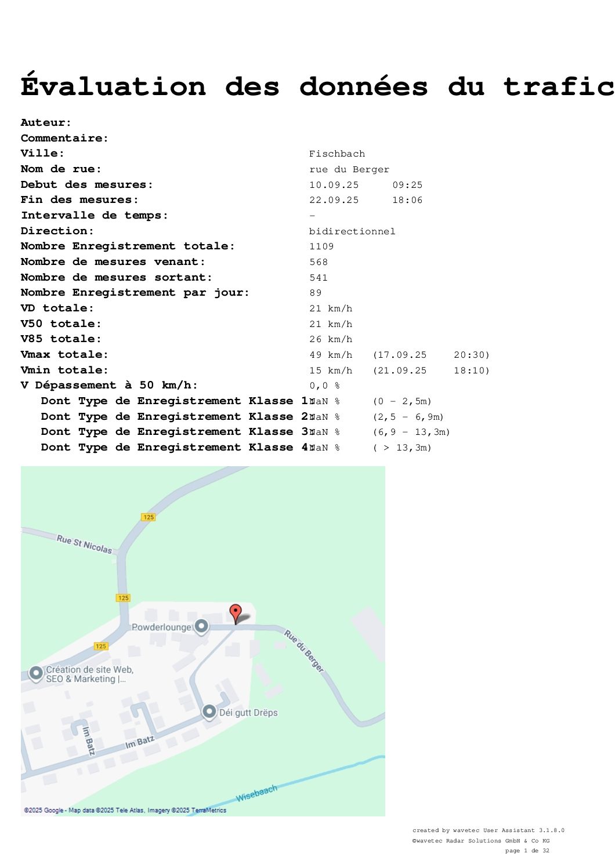The height and width of the screenshot is (868, 615).
Task: Select the speeding percentage '0,0 %'
Action: pyautogui.click(x=324, y=386)
